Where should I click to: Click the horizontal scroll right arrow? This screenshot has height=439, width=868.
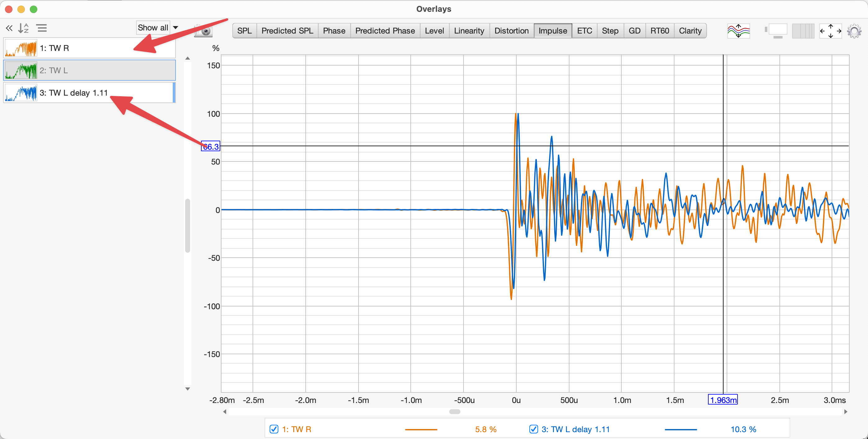click(x=845, y=412)
